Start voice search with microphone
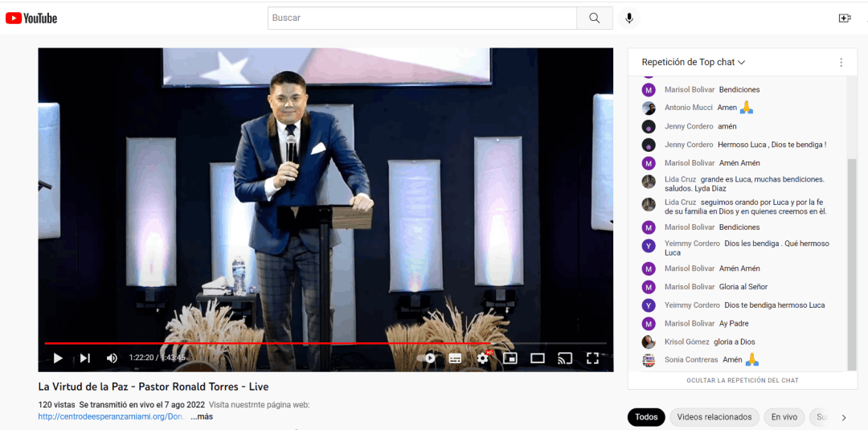868x430 pixels. [x=629, y=18]
